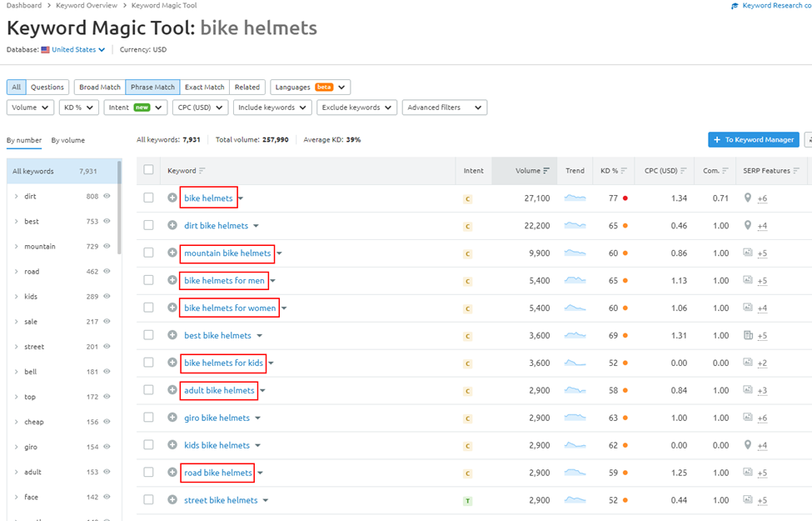Screen dimensions: 812x521
Task: Toggle eye icon for 'giro' group
Action: point(107,446)
